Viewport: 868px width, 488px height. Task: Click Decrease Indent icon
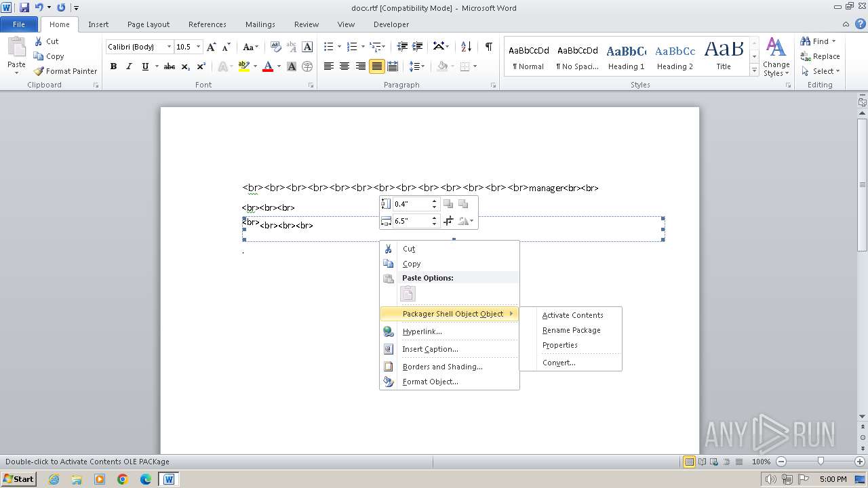pyautogui.click(x=402, y=47)
